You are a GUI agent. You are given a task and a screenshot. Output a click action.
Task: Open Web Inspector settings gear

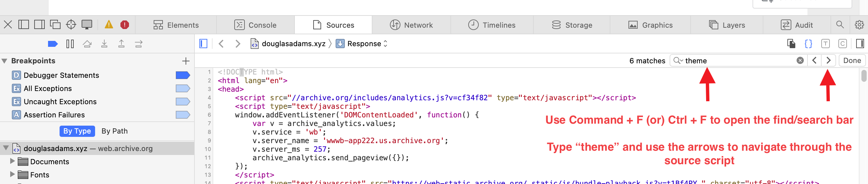point(859,25)
